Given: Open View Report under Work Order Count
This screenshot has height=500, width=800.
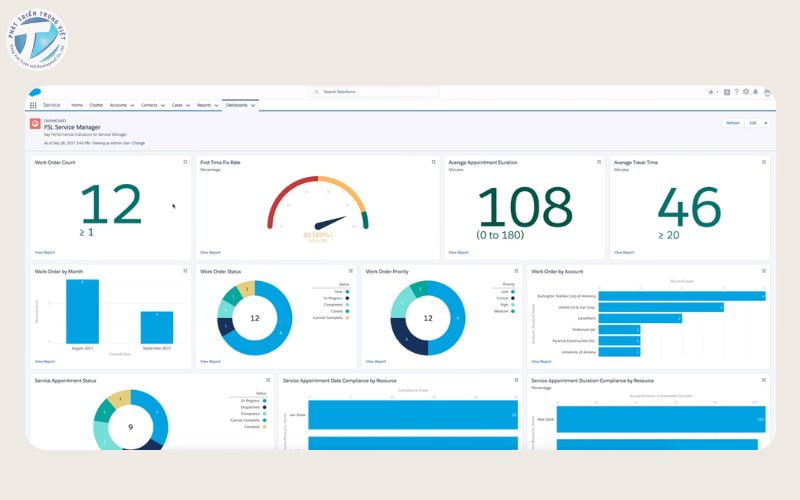Looking at the screenshot, I should [x=45, y=253].
